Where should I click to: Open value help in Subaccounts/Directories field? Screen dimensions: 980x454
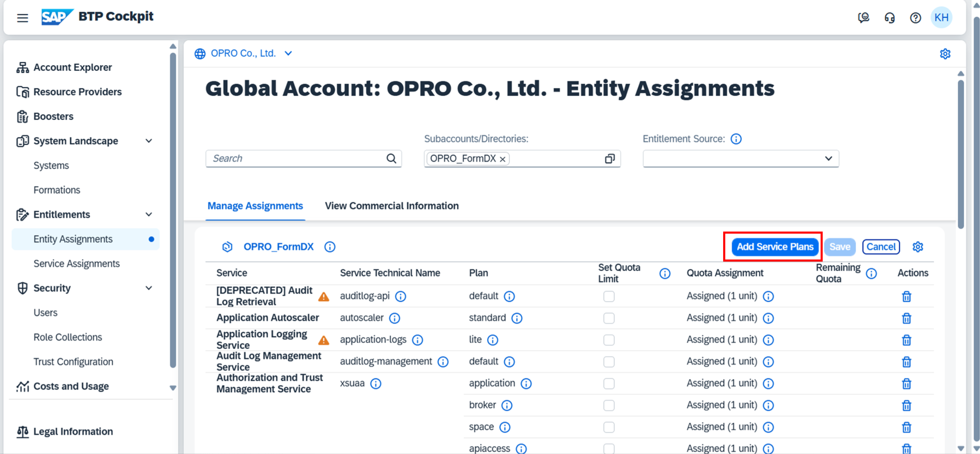tap(610, 159)
